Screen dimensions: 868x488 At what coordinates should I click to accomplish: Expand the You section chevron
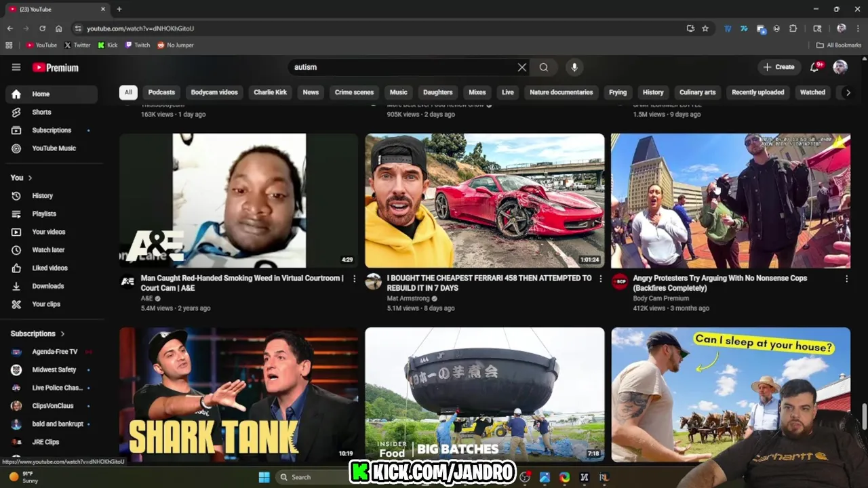[x=30, y=178]
